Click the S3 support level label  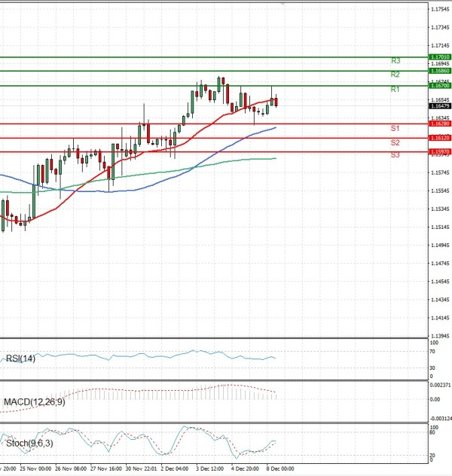[x=395, y=154]
